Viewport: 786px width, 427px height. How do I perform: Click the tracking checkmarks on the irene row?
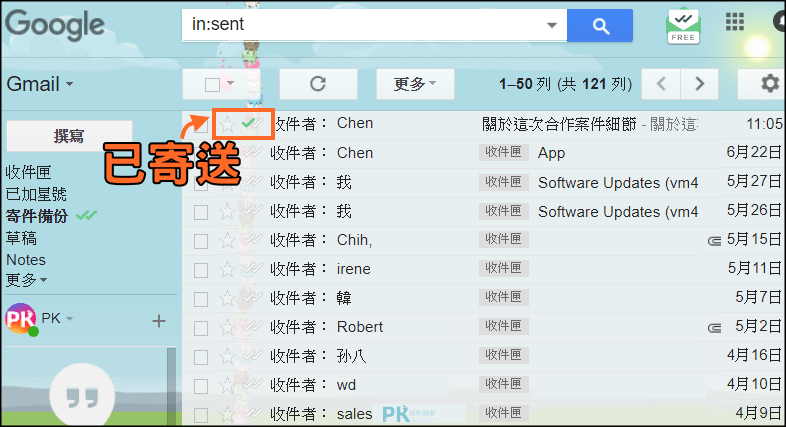[x=252, y=269]
